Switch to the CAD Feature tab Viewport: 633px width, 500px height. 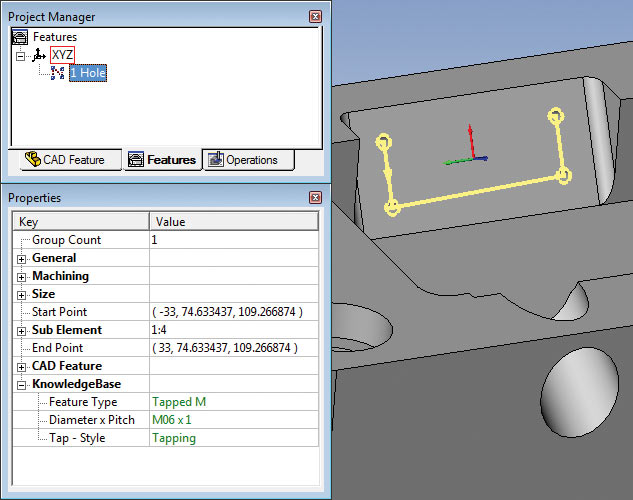pyautogui.click(x=71, y=160)
